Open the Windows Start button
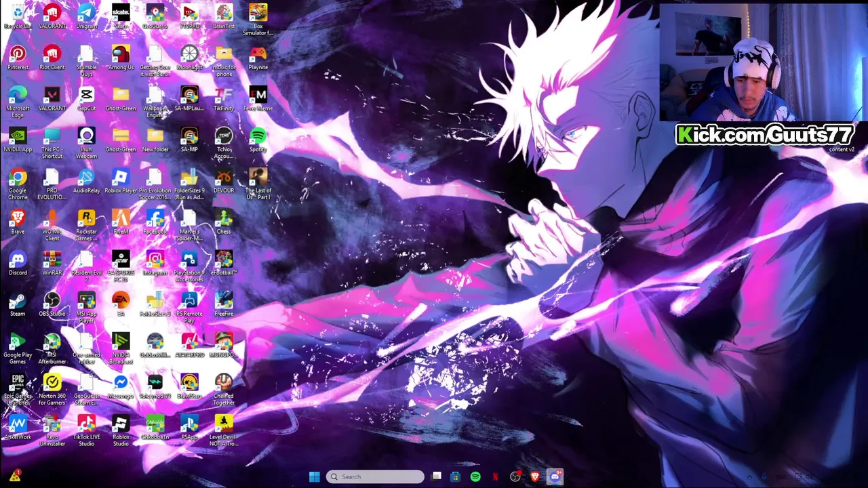 click(315, 476)
